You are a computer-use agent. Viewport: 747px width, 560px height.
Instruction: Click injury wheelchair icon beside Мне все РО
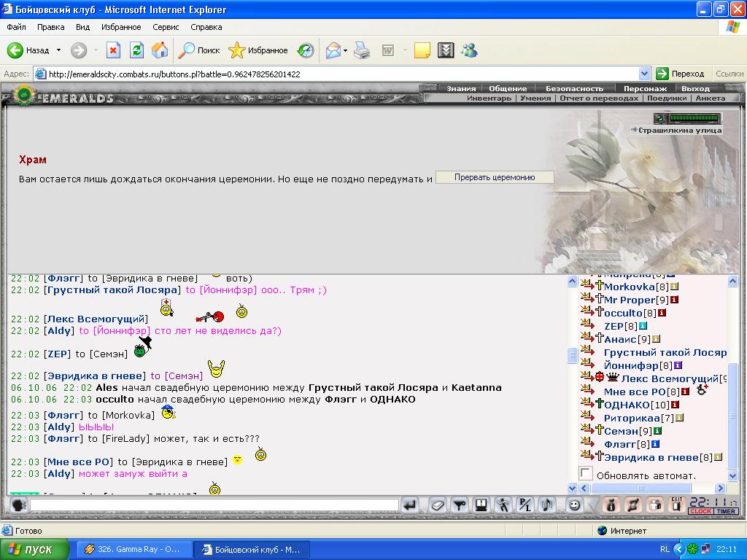[x=702, y=389]
